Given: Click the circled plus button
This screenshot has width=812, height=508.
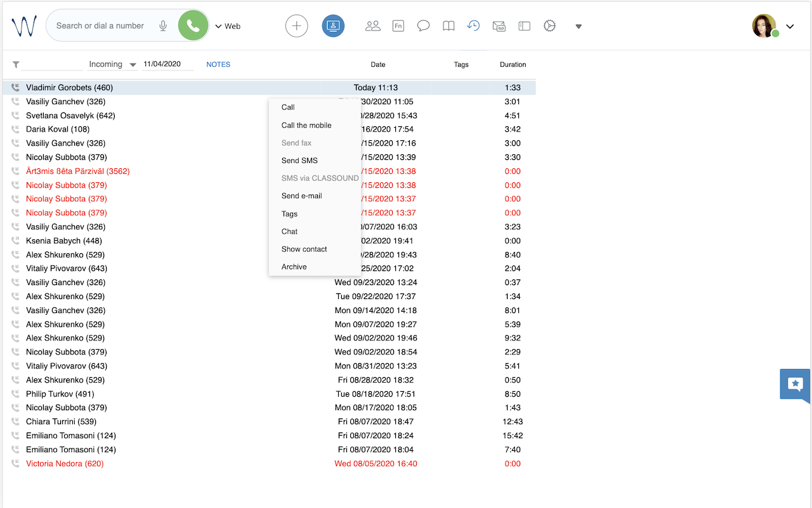Looking at the screenshot, I should pos(296,26).
